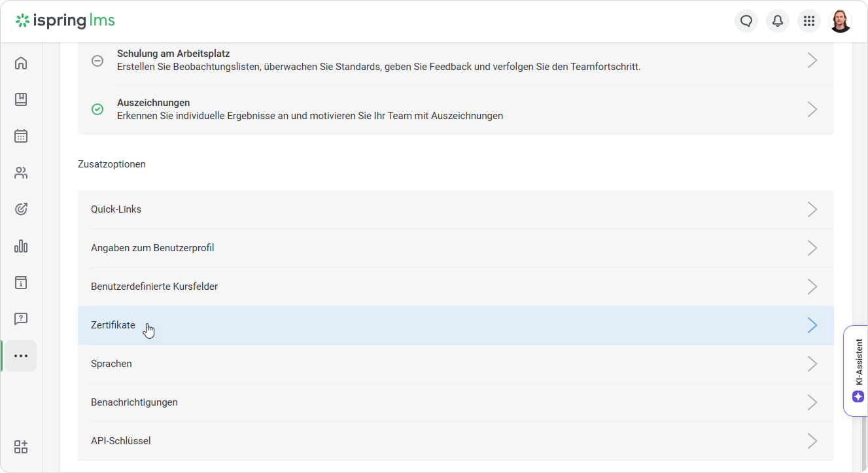Expand the Zertifikate chevron arrow

tap(812, 325)
